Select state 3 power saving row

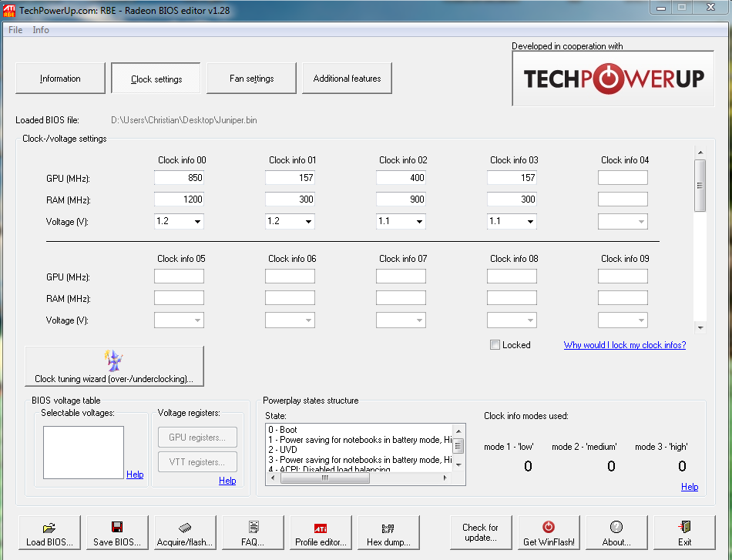click(359, 460)
